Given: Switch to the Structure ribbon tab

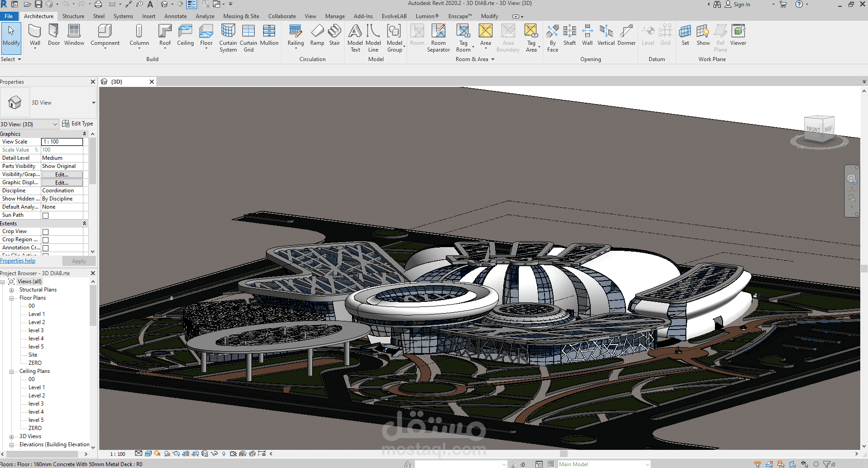Looking at the screenshot, I should pyautogui.click(x=73, y=16).
